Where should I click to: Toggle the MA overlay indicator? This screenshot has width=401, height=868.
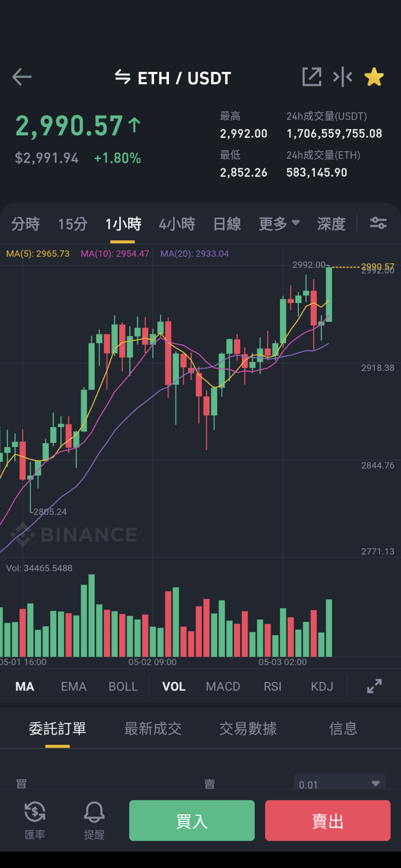point(25,687)
